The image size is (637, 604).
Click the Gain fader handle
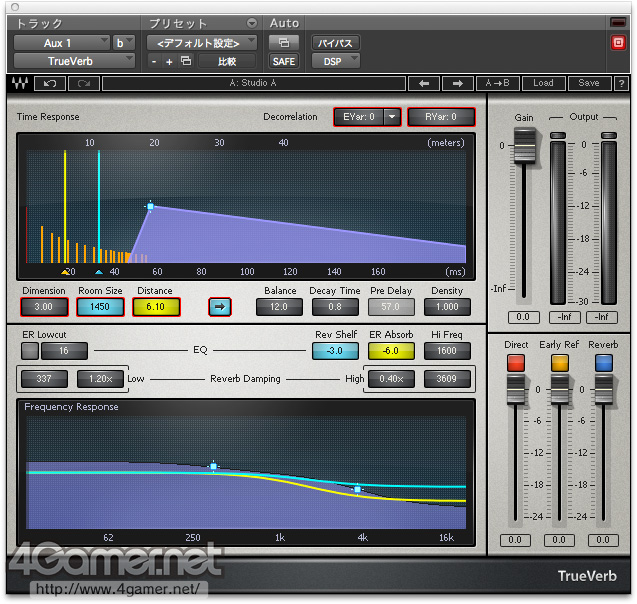click(524, 145)
